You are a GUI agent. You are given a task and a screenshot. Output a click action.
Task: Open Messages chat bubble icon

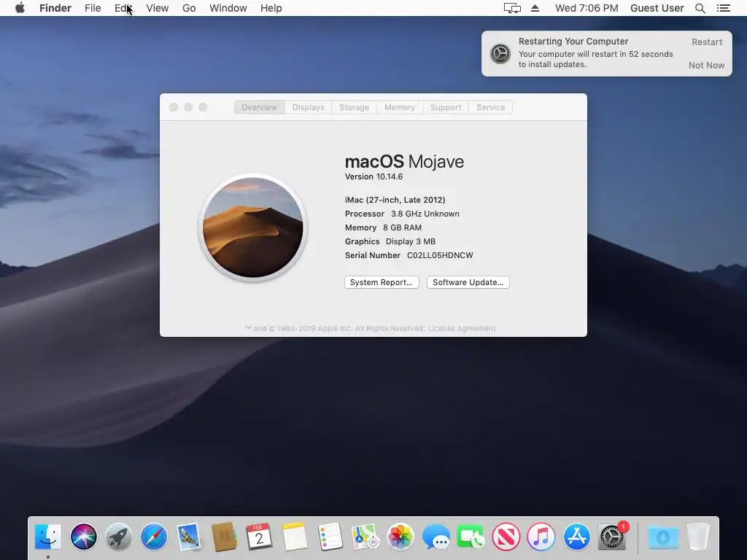(436, 537)
